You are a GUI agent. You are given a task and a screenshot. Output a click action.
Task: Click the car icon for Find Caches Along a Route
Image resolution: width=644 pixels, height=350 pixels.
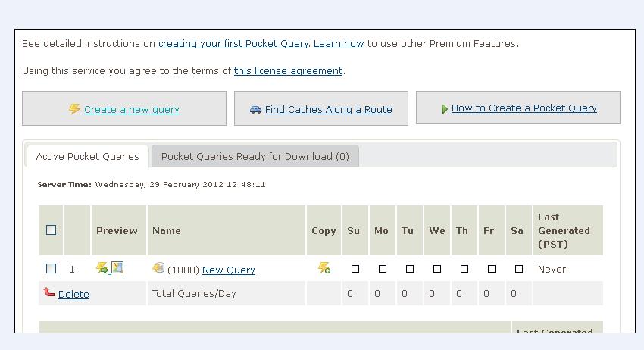coord(255,110)
